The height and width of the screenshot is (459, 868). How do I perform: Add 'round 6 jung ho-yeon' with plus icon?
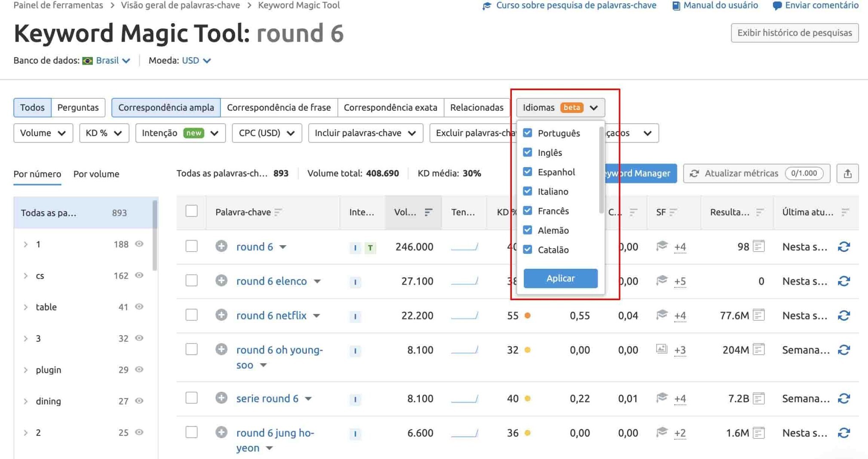[221, 432]
